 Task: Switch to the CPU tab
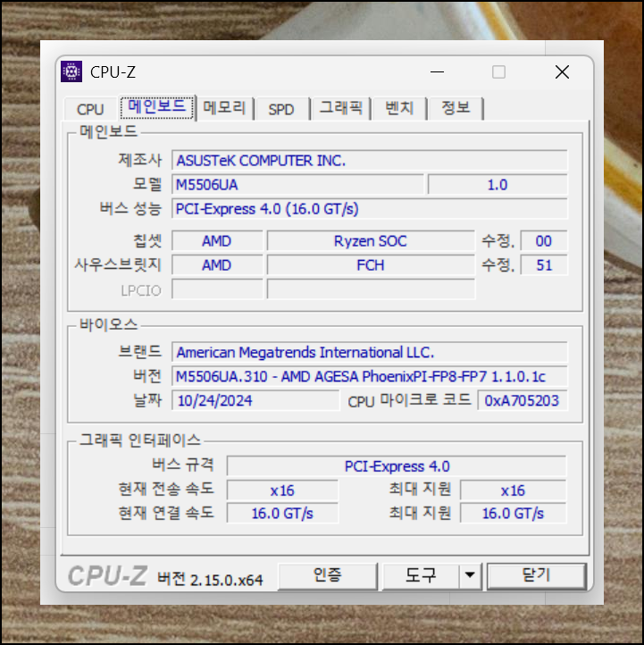[x=90, y=109]
